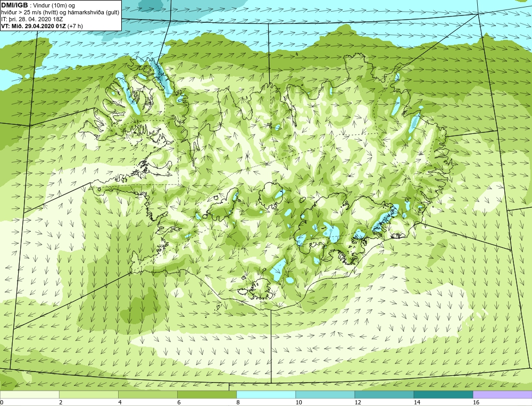
Task: Click the 6-8 m/s dark green legend swatch
Action: click(206, 394)
